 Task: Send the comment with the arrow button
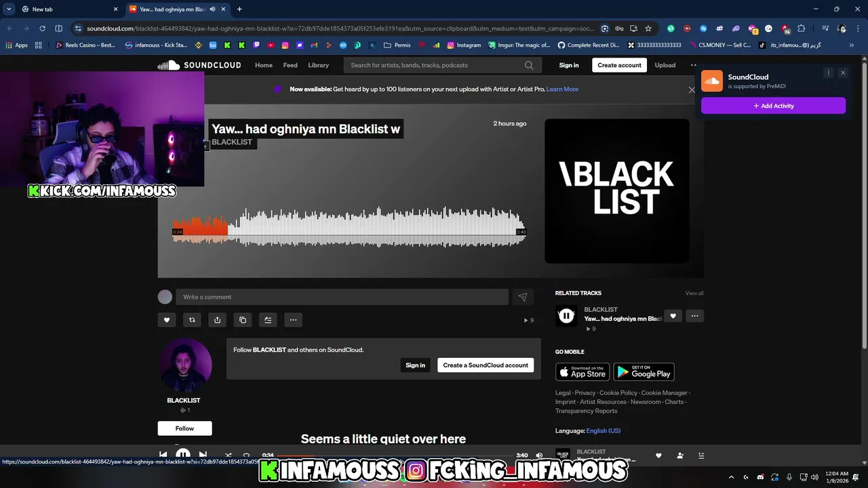click(523, 297)
